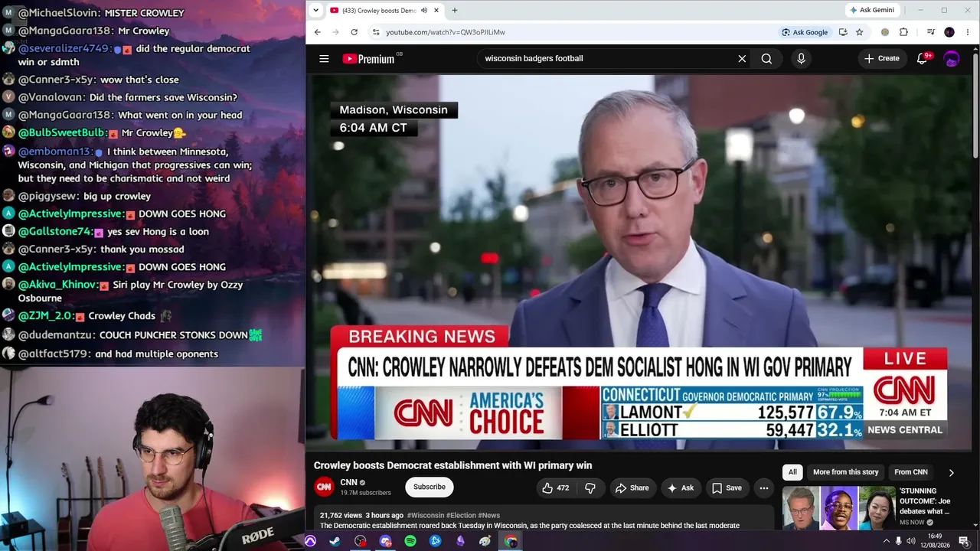The height and width of the screenshot is (551, 980).
Task: Install or cast icon in address bar
Action: [843, 32]
